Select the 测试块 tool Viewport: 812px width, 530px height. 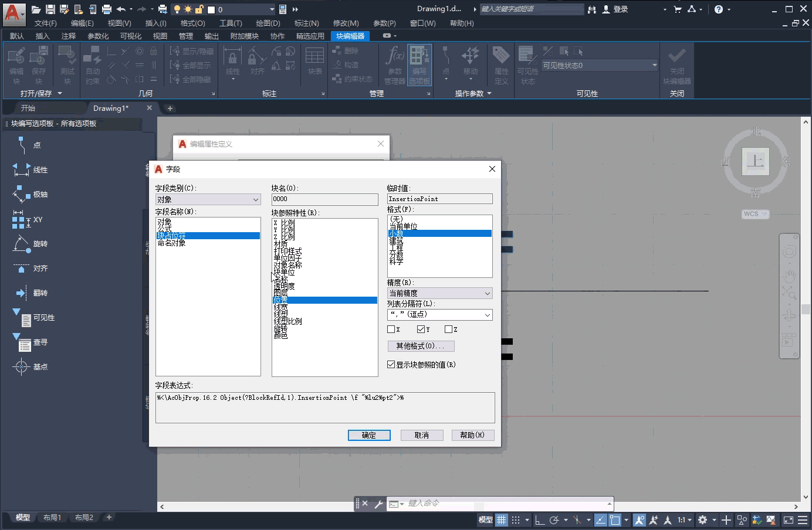[66, 63]
